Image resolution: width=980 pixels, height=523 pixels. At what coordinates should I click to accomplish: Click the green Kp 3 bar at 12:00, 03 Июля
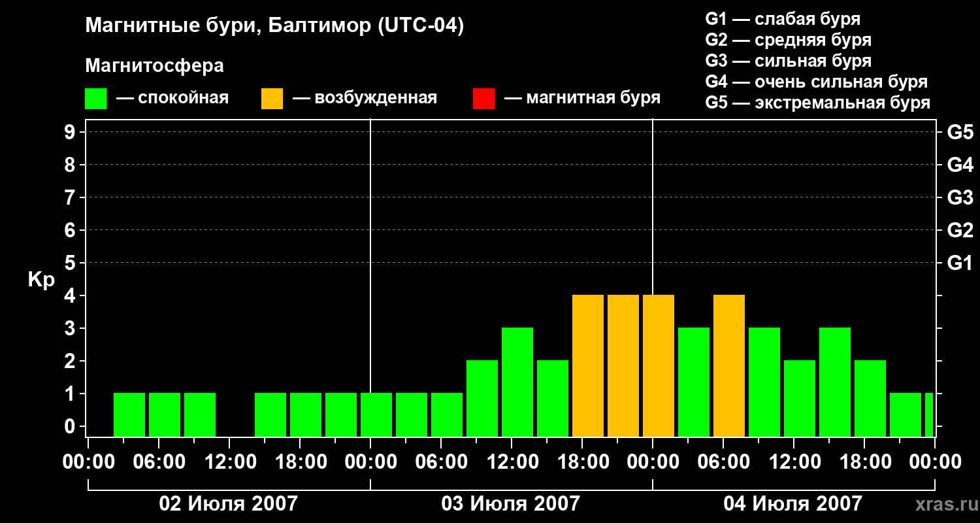click(517, 382)
